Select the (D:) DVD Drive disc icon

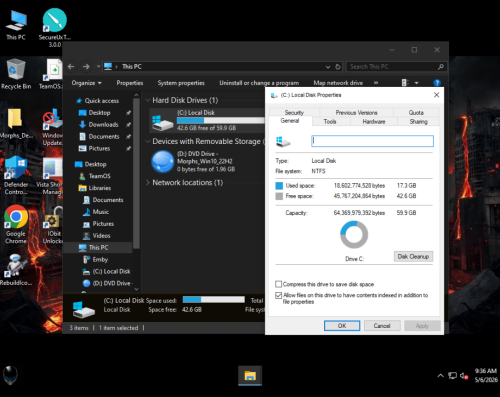[x=163, y=162]
